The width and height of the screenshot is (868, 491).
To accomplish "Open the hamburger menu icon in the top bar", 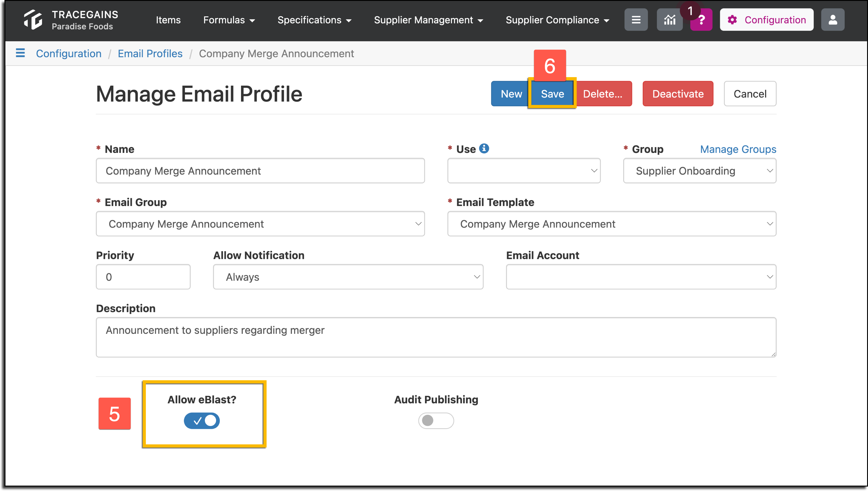I will (636, 20).
